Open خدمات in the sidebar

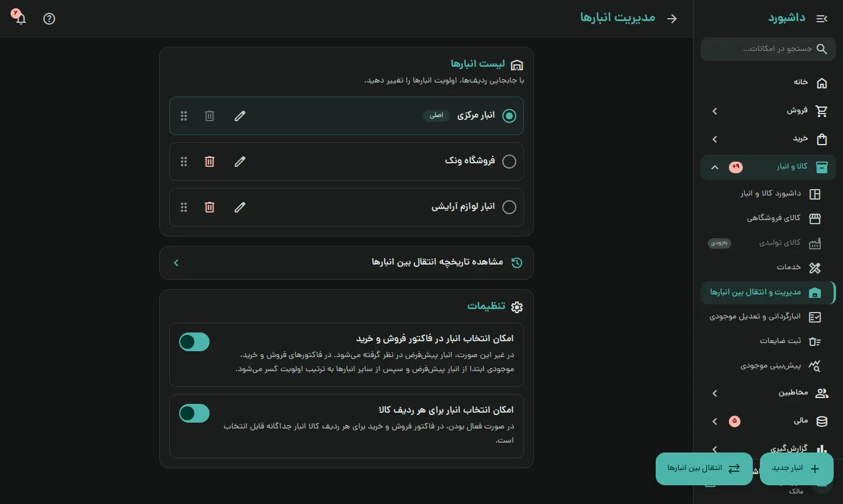(768, 268)
